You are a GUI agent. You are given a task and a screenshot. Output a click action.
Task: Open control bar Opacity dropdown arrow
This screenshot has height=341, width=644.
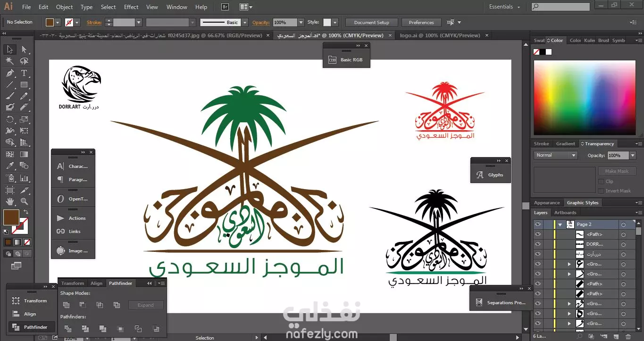pos(301,22)
